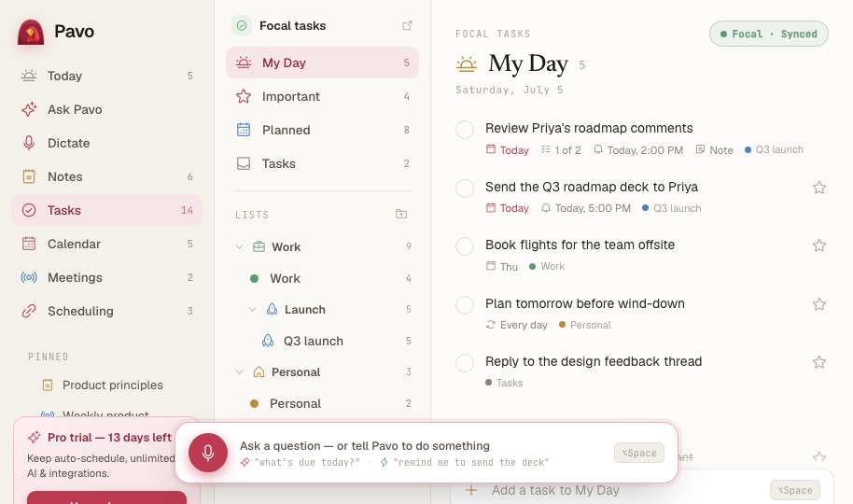Click the Every day repeat icon

point(490,325)
